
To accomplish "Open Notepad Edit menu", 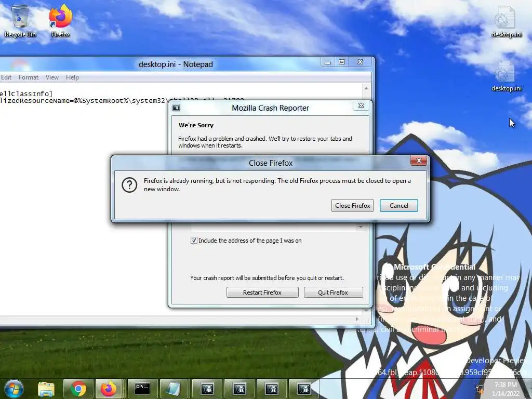I will coord(6,77).
